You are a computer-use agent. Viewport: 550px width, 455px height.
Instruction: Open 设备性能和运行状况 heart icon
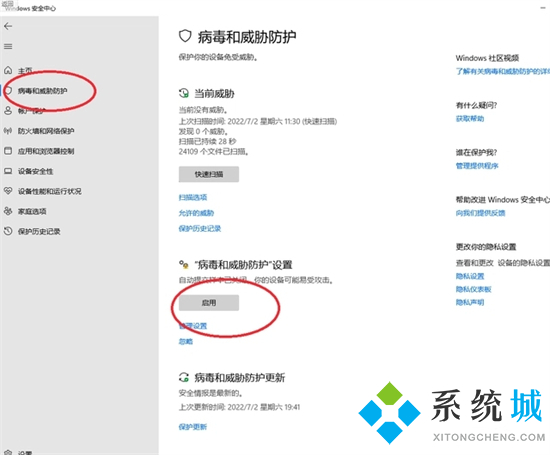[8, 191]
